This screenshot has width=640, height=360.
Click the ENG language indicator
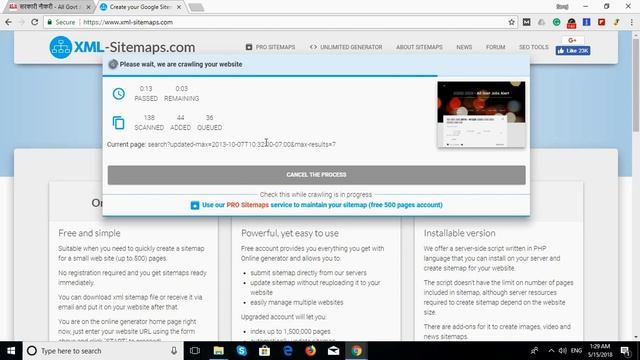click(x=576, y=351)
